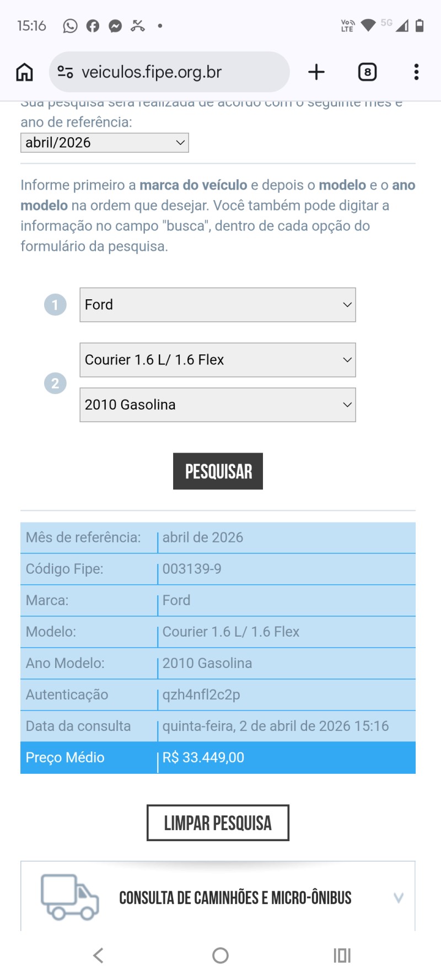Screen dimensions: 441x980
Task: Open the year dropdown showing 2010 Gasolina
Action: [x=217, y=405]
